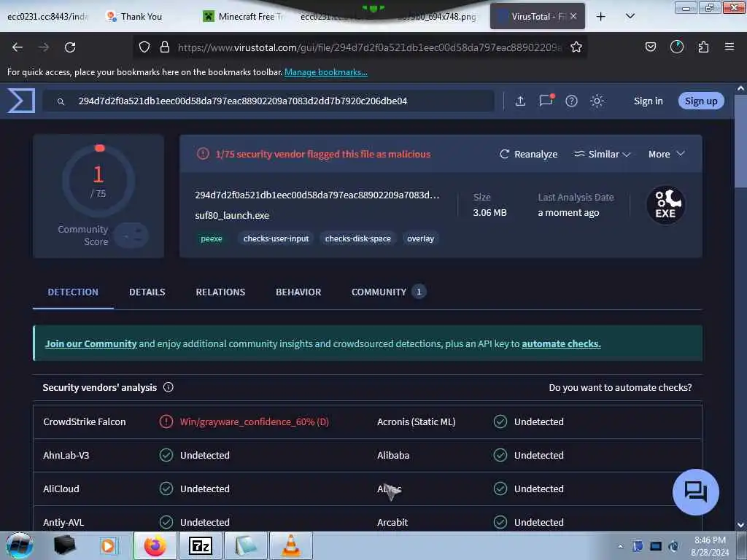747x560 pixels.
Task: Open the Manage bookmarks link
Action: coord(326,72)
